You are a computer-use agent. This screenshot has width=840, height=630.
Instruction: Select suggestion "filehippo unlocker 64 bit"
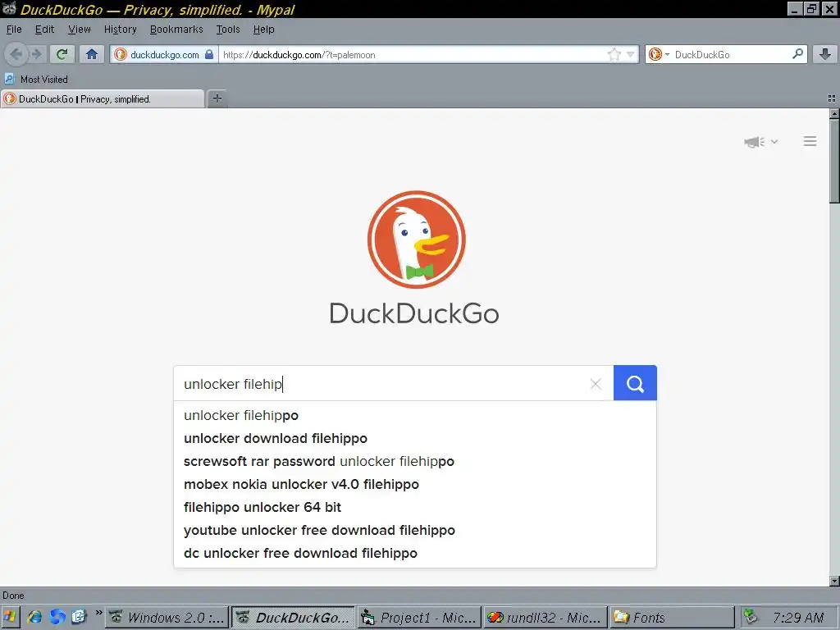(414, 507)
